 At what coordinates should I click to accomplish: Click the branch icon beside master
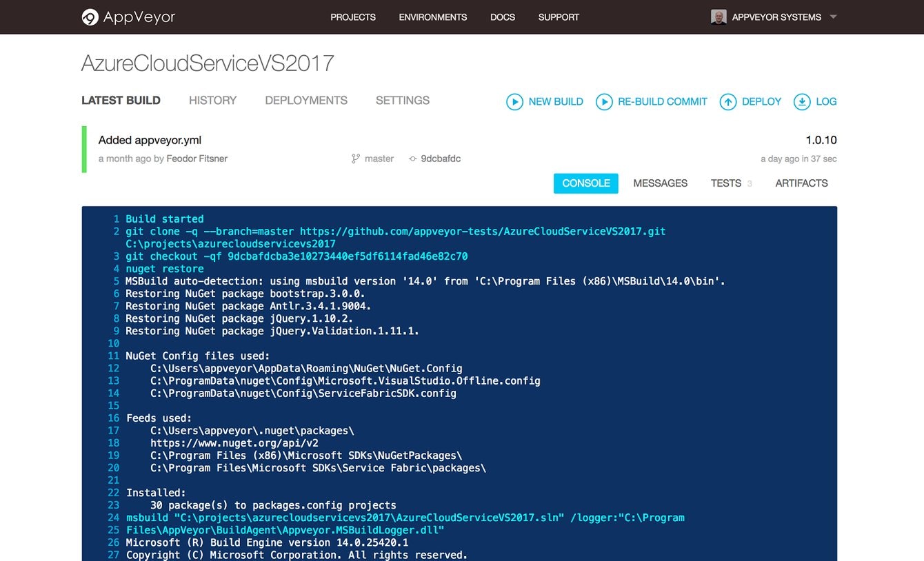click(x=356, y=159)
